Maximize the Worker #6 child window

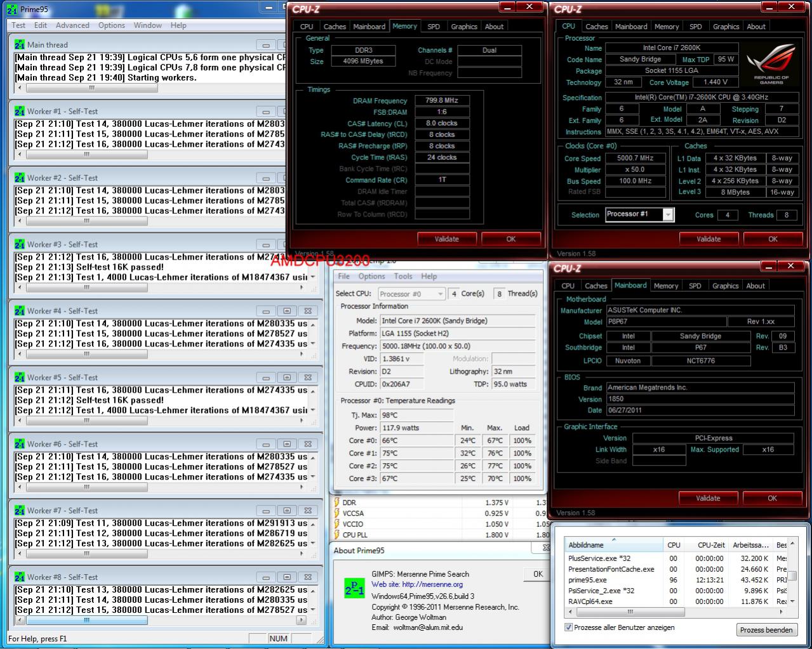point(287,444)
